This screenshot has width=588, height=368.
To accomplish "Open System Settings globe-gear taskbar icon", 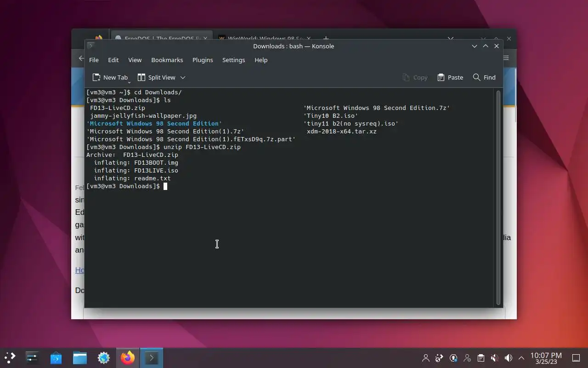I will pos(104,357).
